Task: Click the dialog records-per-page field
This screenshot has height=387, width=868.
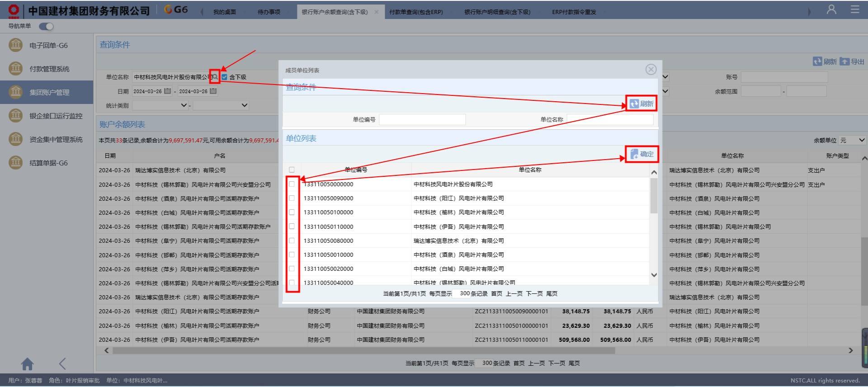Action: [x=462, y=294]
